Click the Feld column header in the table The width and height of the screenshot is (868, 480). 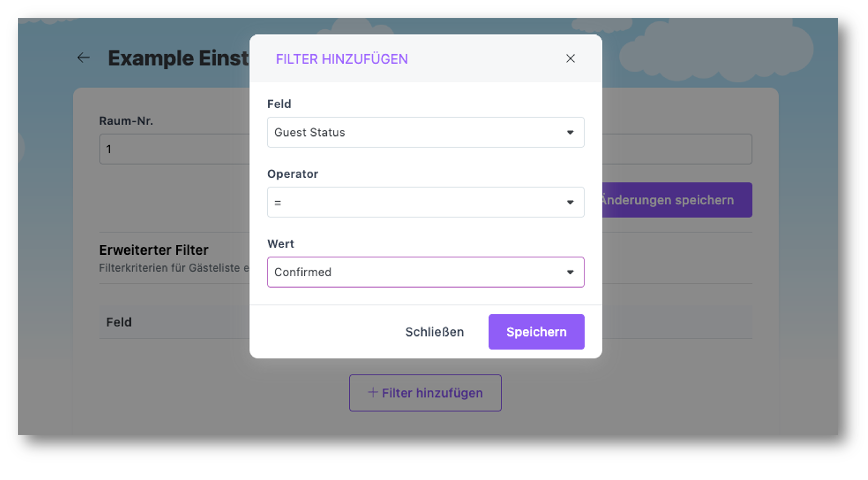(119, 322)
